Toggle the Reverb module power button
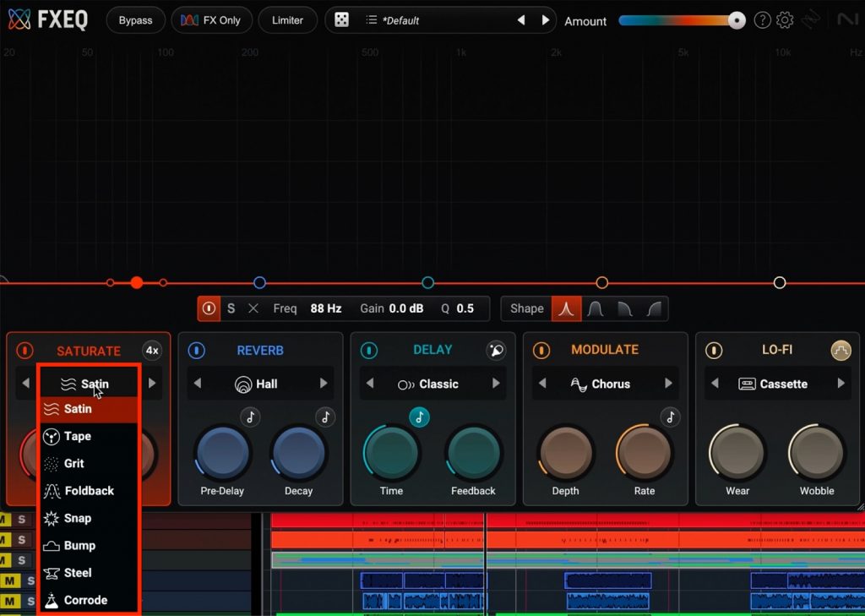 [197, 350]
